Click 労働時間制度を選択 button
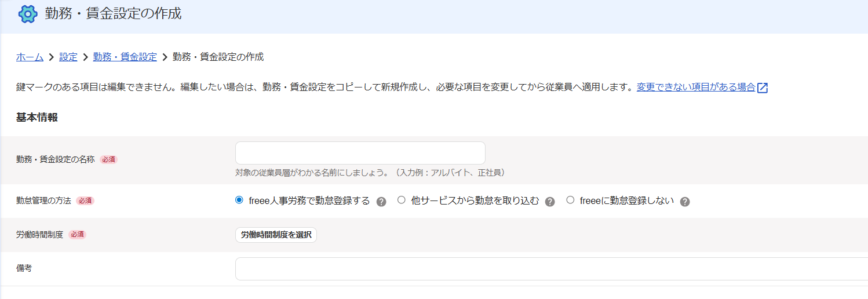 (x=276, y=235)
